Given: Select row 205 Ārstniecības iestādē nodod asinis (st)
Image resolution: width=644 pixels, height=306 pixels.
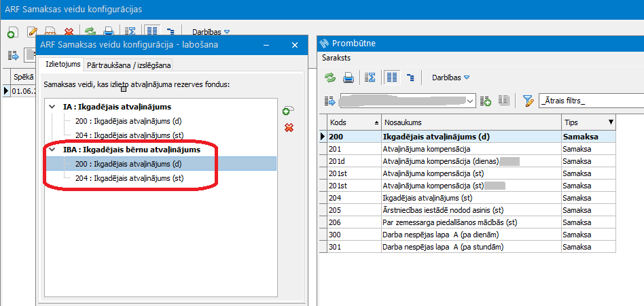Looking at the screenshot, I should pyautogui.click(x=468, y=210).
